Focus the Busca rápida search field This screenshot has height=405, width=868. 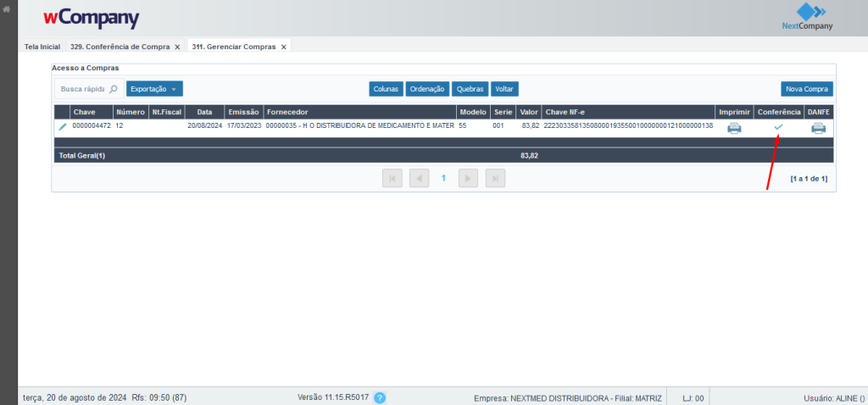[81, 89]
